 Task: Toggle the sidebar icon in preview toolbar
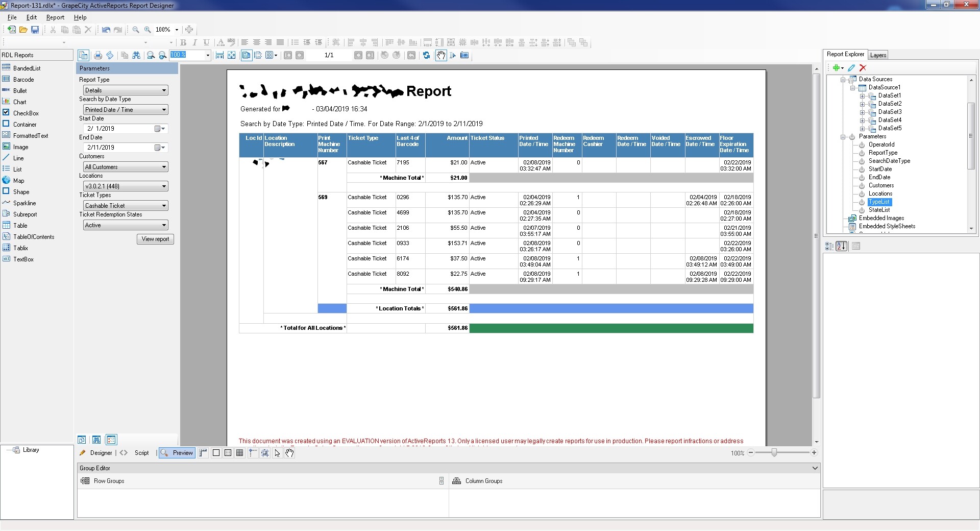(83, 55)
